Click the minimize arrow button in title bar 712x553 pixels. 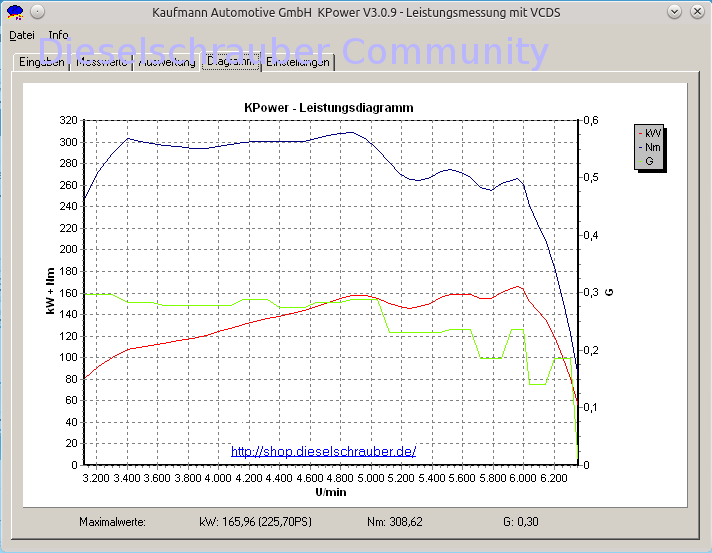(674, 12)
